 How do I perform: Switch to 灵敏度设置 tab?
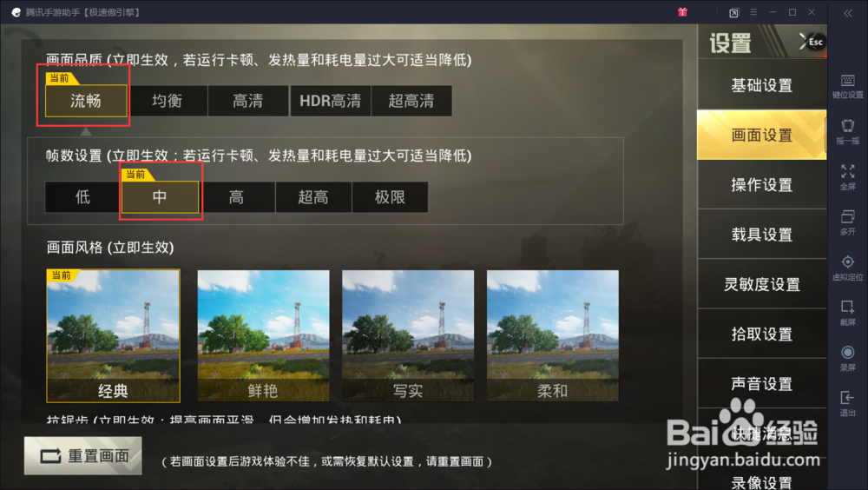click(x=762, y=284)
